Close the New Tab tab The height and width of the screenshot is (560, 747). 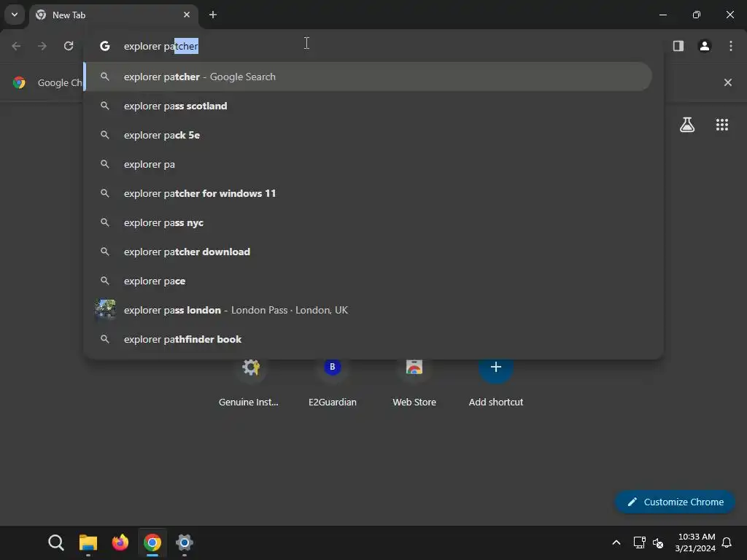(x=187, y=15)
